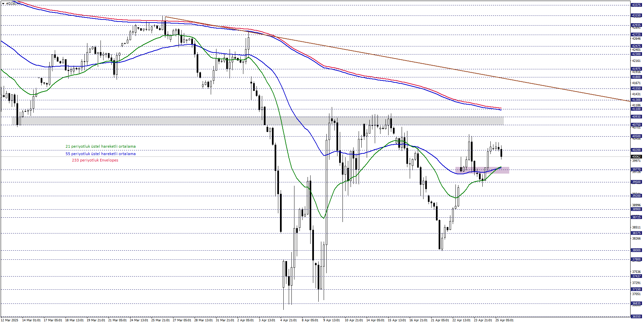
Task: Click the 37437 price level label
Action: pyautogui.click(x=637, y=276)
